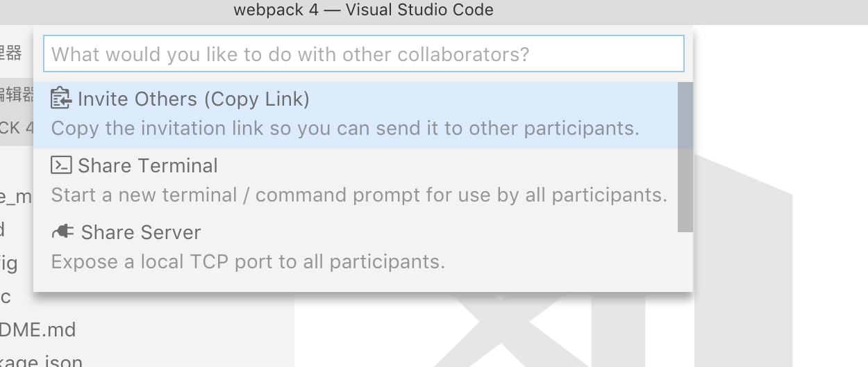Click the invitation link description text
The image size is (868, 367).
[x=345, y=129]
